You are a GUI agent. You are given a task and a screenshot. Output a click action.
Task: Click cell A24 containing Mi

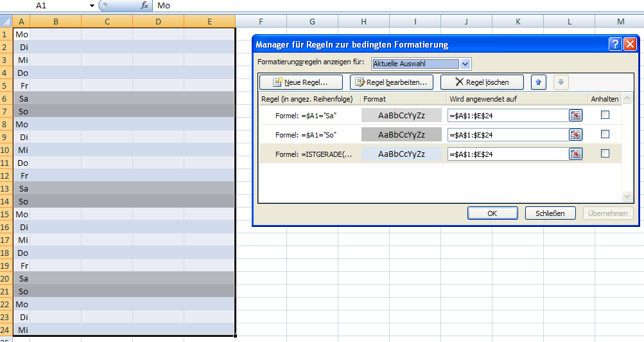[22, 330]
